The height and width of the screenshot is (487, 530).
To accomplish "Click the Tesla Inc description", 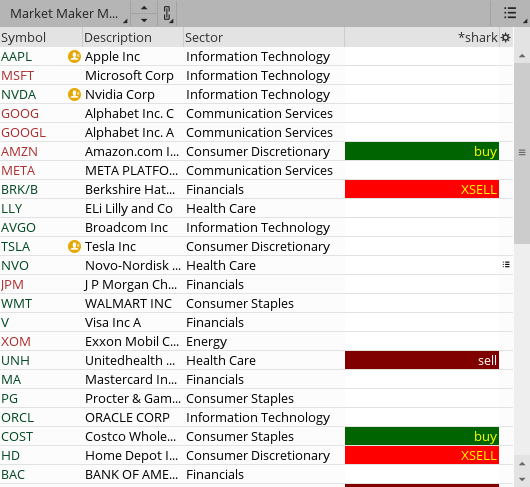I will click(x=111, y=247).
